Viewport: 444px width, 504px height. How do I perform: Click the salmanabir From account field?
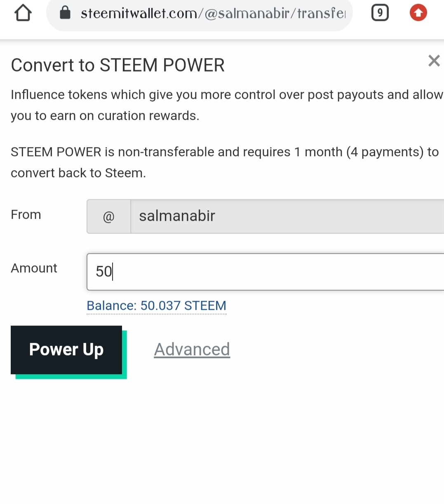click(284, 216)
